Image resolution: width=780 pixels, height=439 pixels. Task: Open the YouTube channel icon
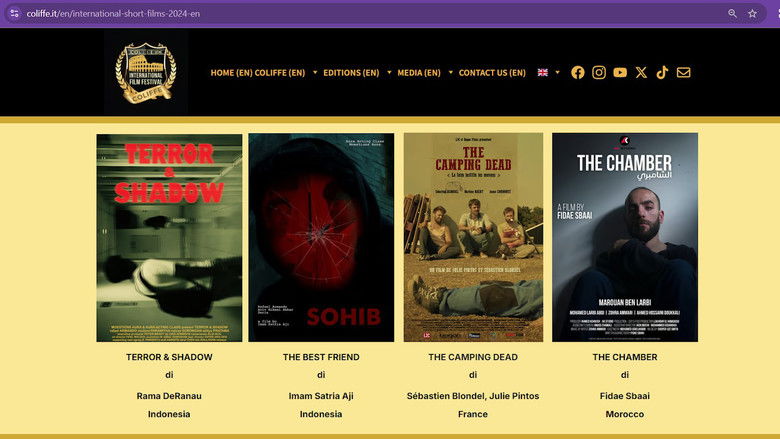(620, 72)
